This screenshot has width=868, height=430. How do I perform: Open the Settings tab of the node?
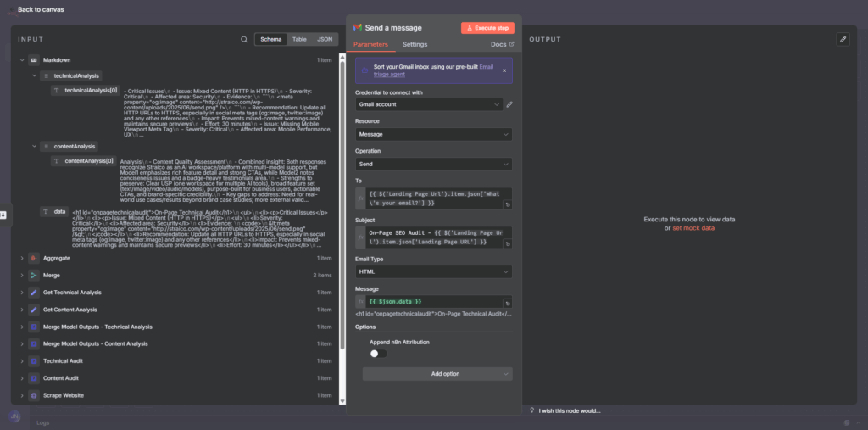415,44
